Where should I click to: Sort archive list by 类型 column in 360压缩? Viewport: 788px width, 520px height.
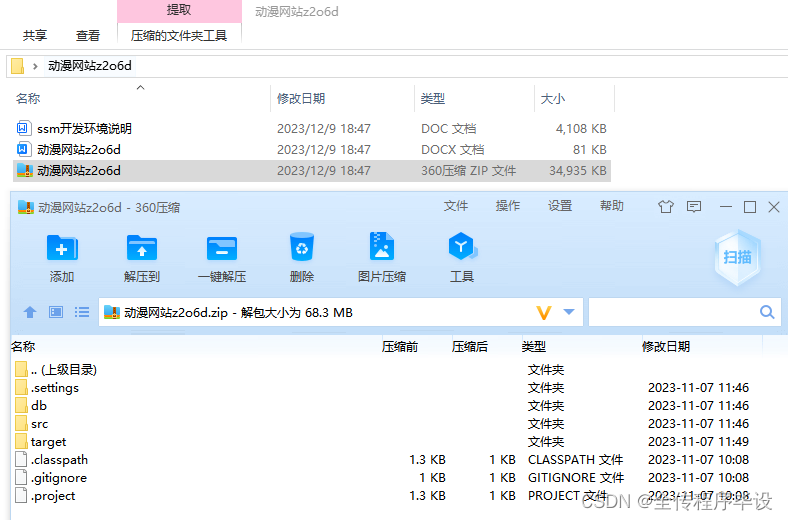(534, 347)
